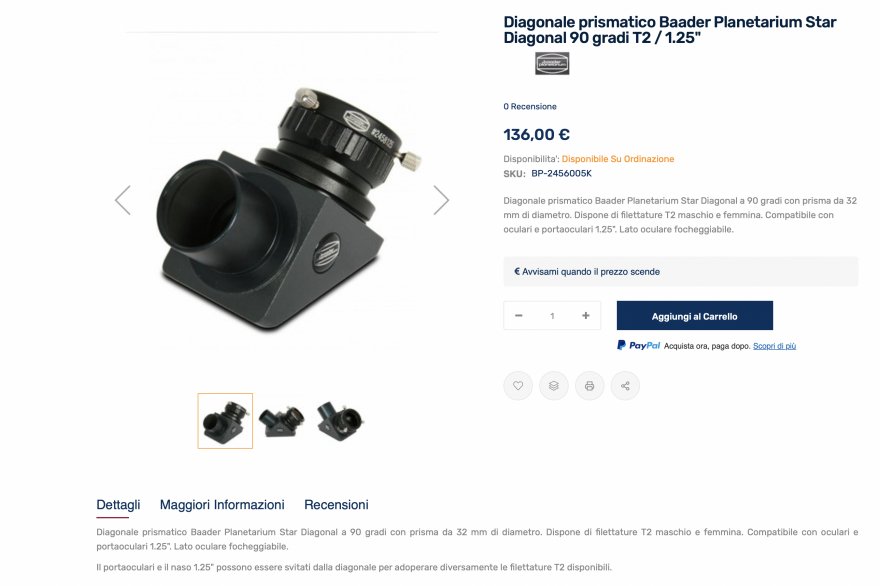Open the share icon options
This screenshot has width=880, height=586.
click(x=625, y=386)
